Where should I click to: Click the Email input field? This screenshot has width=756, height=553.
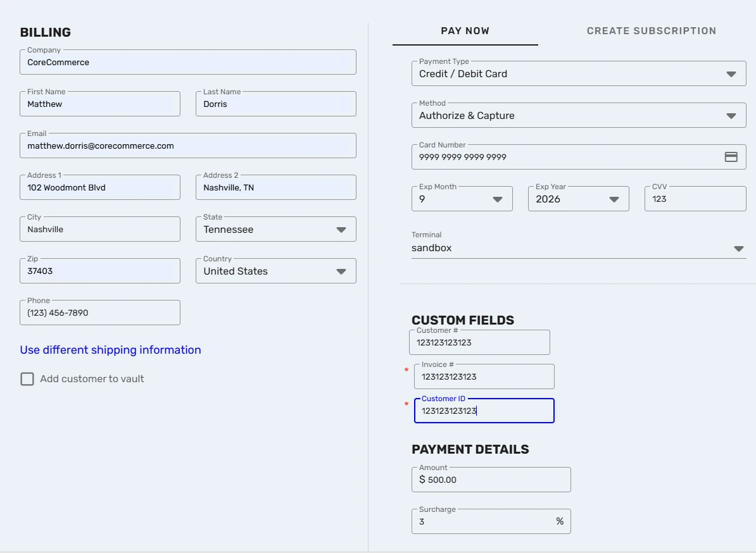tap(188, 146)
